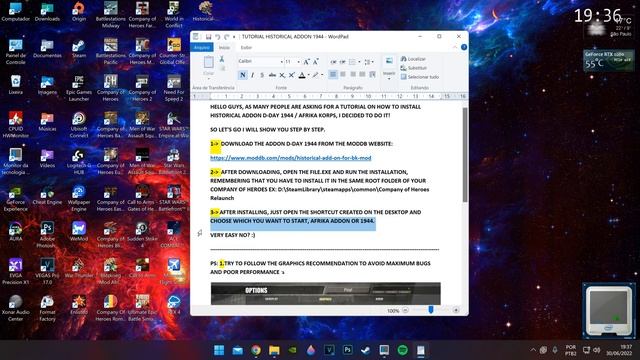Switch to the Exibir ribbon tab

(x=246, y=47)
